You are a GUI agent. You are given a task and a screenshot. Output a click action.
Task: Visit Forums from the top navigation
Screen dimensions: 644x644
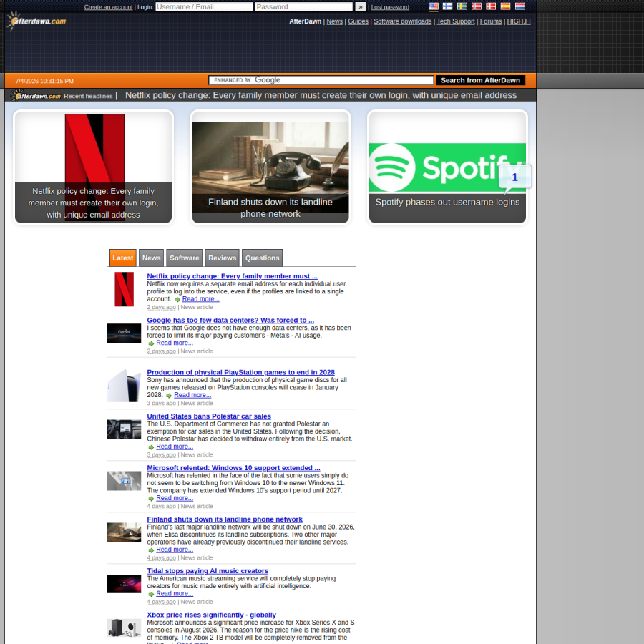pyautogui.click(x=491, y=21)
